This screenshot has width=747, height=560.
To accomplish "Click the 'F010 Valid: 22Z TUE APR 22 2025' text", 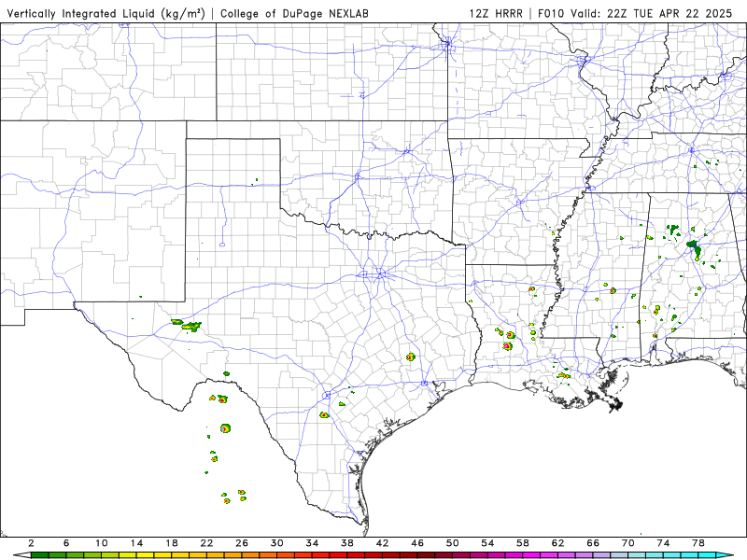I will (635, 14).
